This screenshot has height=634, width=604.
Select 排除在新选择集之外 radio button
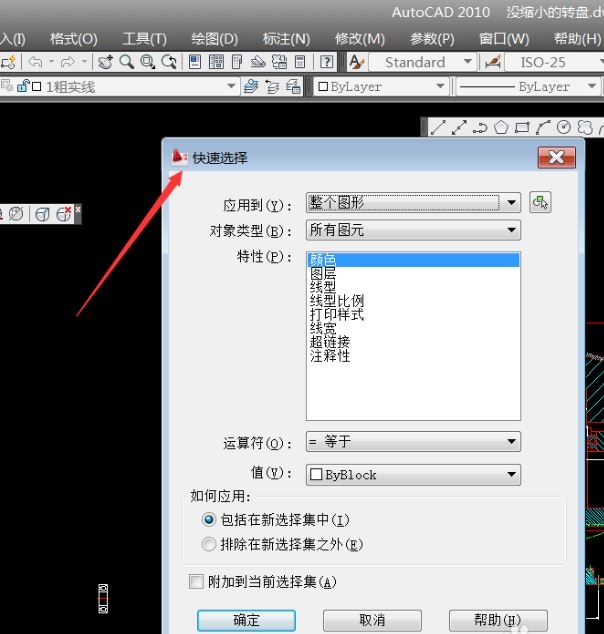click(x=209, y=545)
